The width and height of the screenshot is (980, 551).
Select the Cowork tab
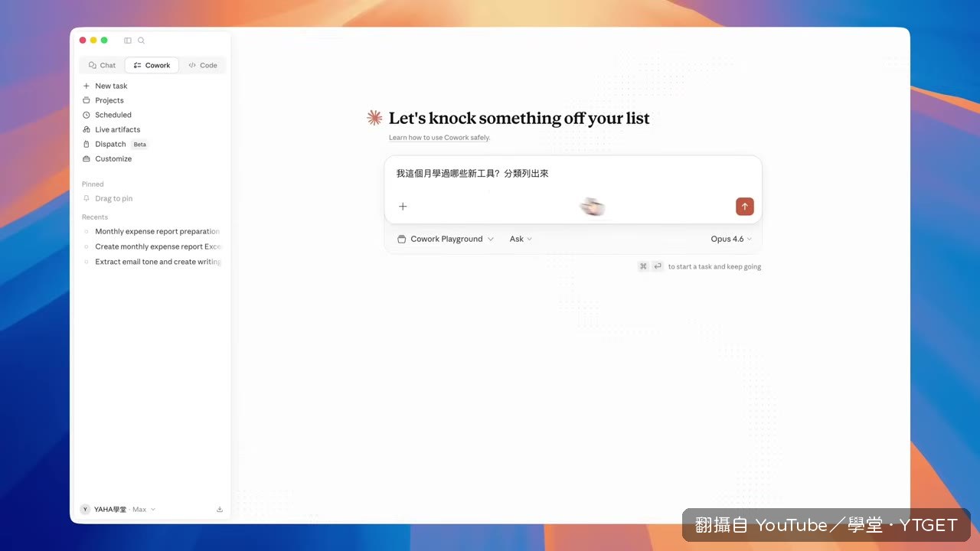click(152, 65)
